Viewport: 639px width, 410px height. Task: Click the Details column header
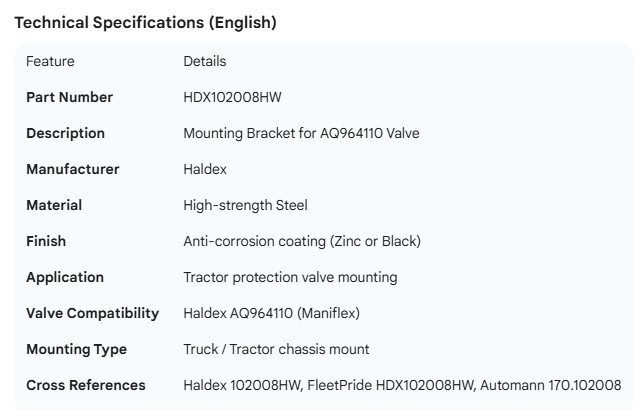tap(204, 61)
